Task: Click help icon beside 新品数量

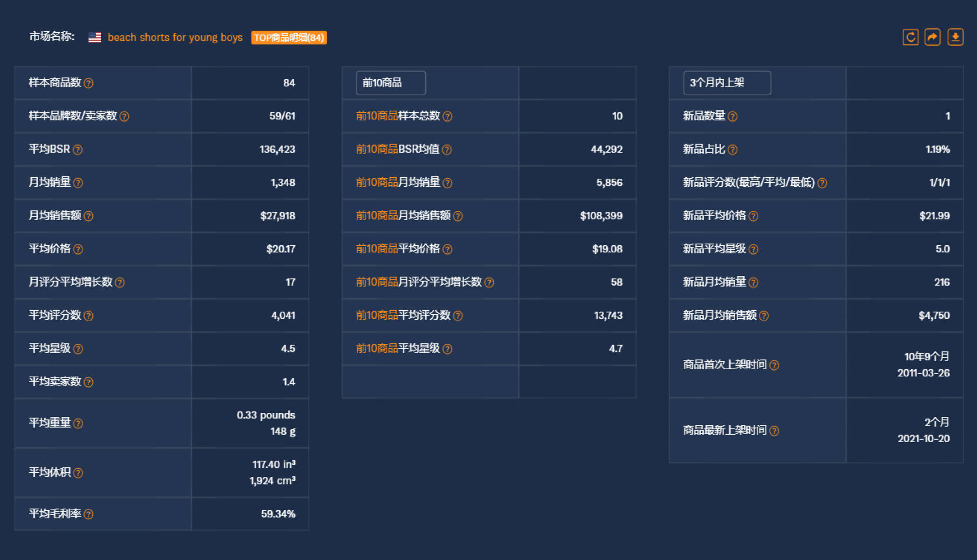Action: click(733, 116)
